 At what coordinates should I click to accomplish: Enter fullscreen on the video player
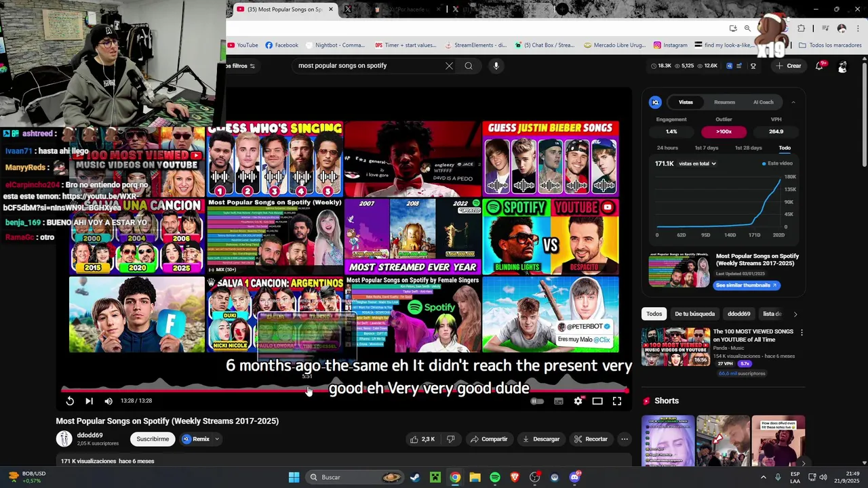(x=617, y=401)
